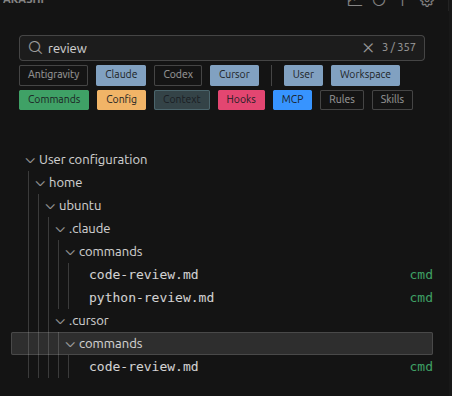Image resolution: width=452 pixels, height=396 pixels.
Task: Collapse commands chevron under .claude
Action: pos(70,253)
